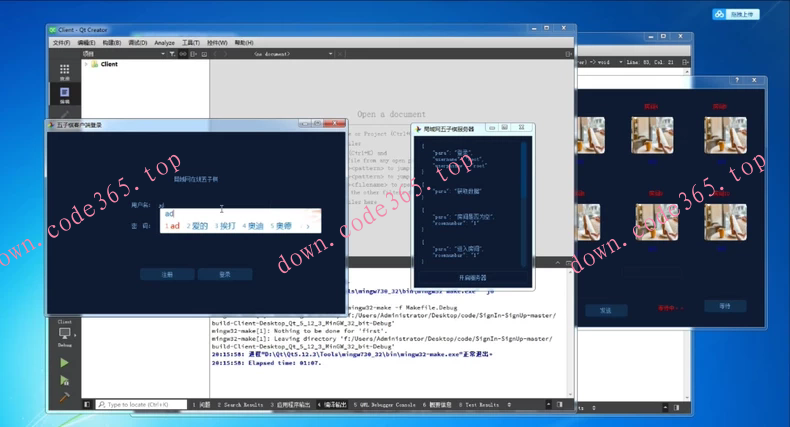Click the 注册 register button
The height and width of the screenshot is (427, 790).
[x=167, y=274]
